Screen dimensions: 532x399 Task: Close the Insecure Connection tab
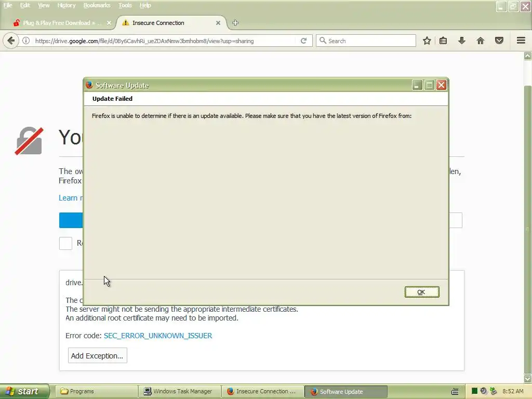[218, 23]
